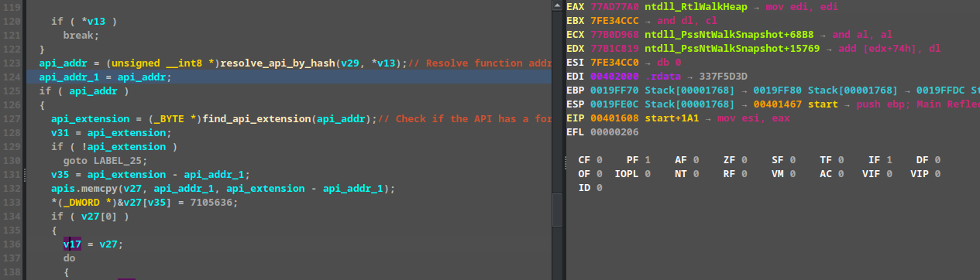Image resolution: width=980 pixels, height=280 pixels.
Task: Toggle the TF flag value
Action: point(841,160)
